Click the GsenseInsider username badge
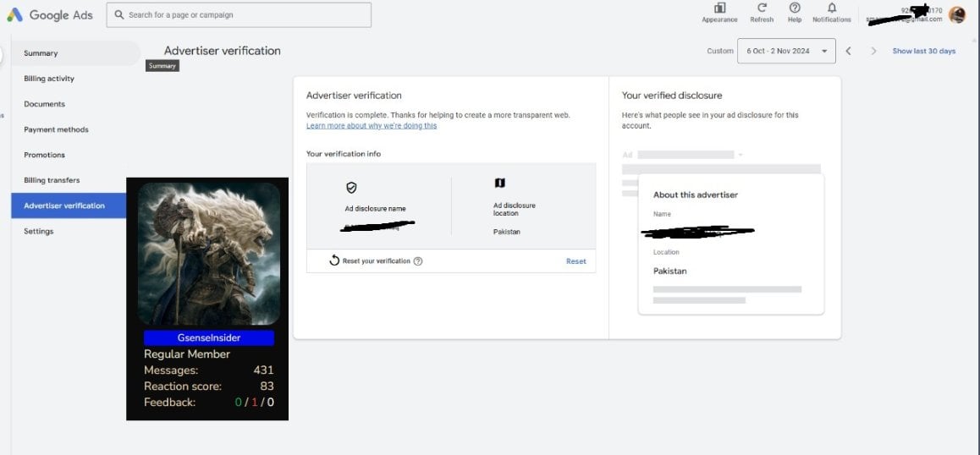980x455 pixels. tap(209, 338)
